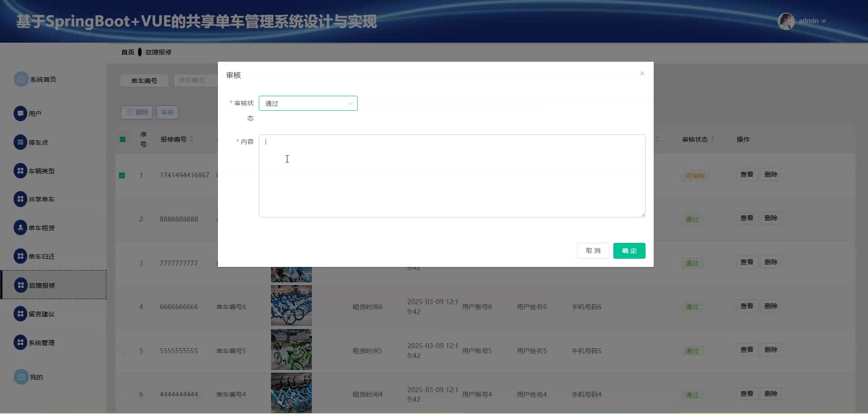Close the 审核 dialog with X
This screenshot has height=414, width=868.
(642, 74)
